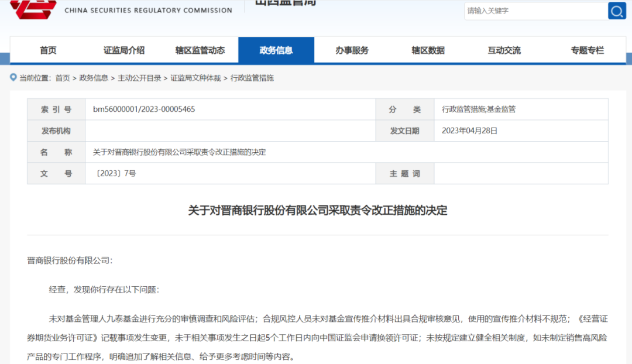Click the China Securities Regulatory Commission header text
Image resolution: width=632 pixels, height=364 pixels.
tap(148, 10)
